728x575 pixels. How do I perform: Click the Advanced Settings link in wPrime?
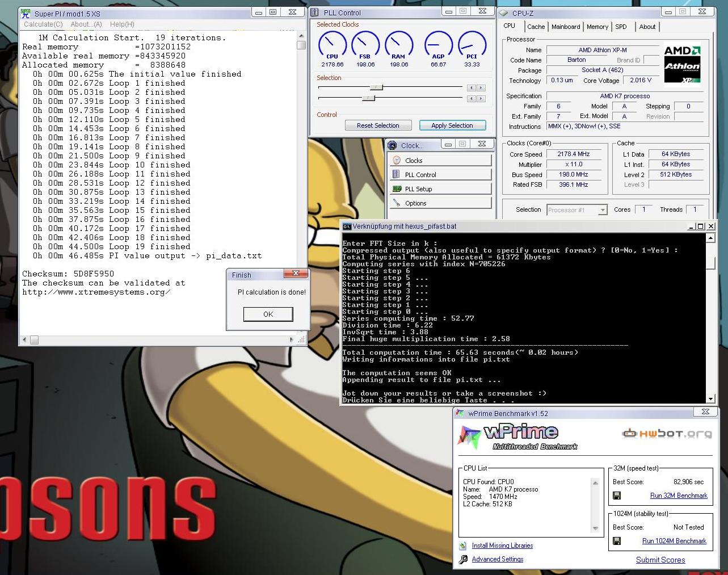point(498,559)
